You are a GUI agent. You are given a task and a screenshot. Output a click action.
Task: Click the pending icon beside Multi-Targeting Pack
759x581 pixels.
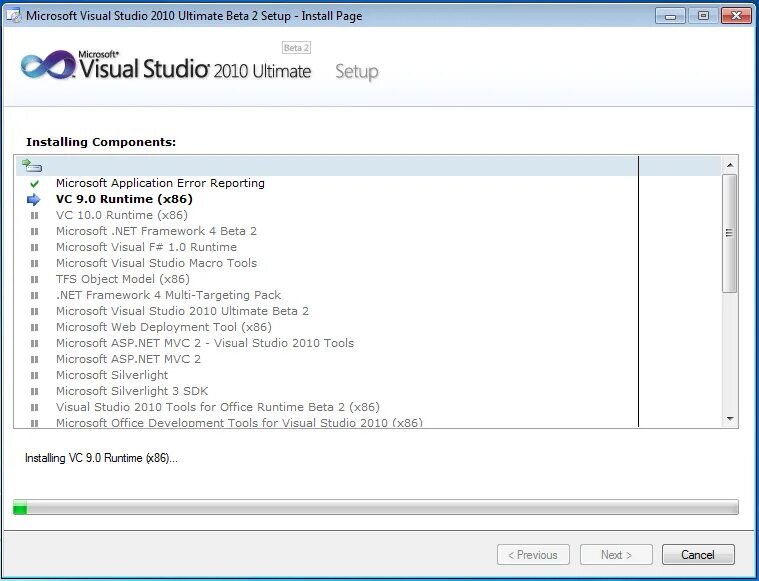pyautogui.click(x=34, y=295)
